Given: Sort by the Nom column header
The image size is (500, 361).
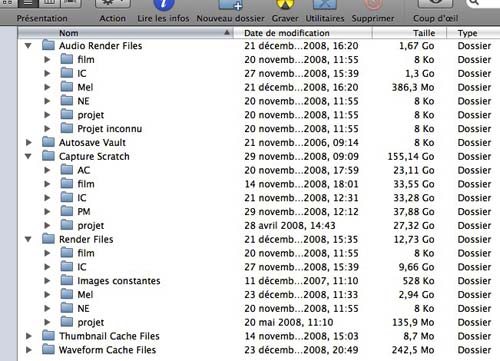Looking at the screenshot, I should coord(125,33).
